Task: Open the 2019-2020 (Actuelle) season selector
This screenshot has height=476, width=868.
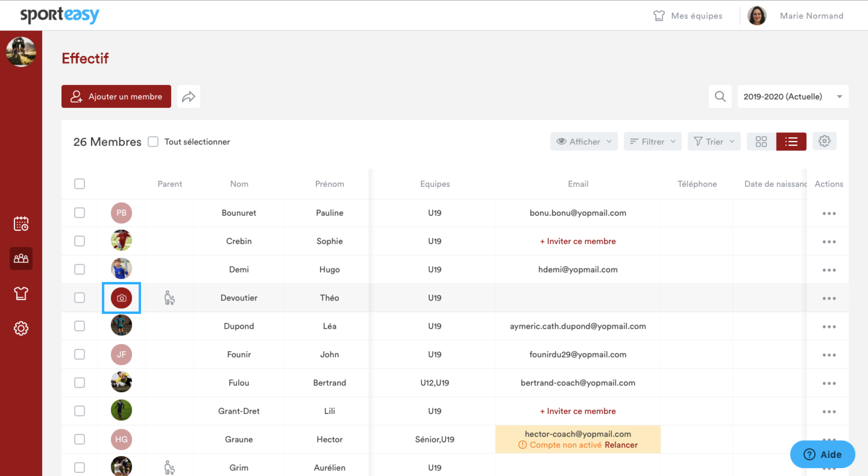Action: coord(793,97)
